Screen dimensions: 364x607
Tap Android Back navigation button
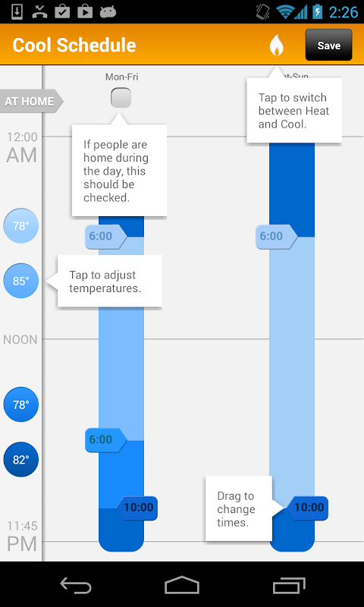pos(76,585)
